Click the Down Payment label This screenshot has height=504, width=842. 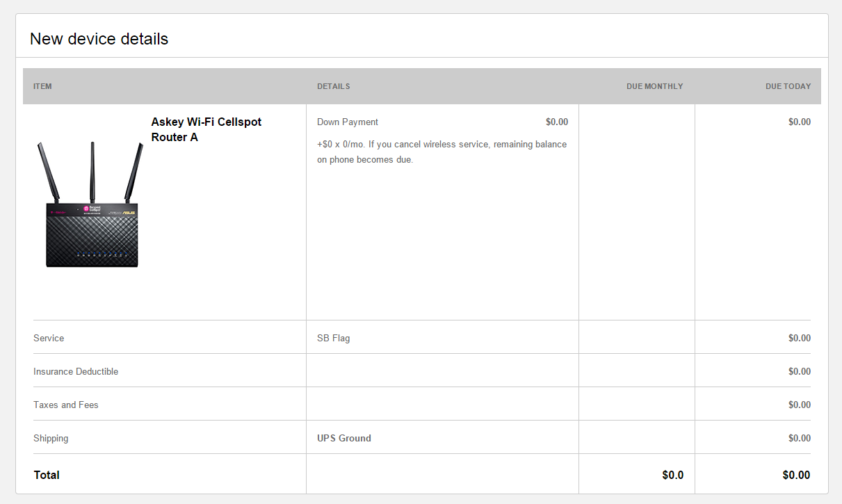click(348, 122)
